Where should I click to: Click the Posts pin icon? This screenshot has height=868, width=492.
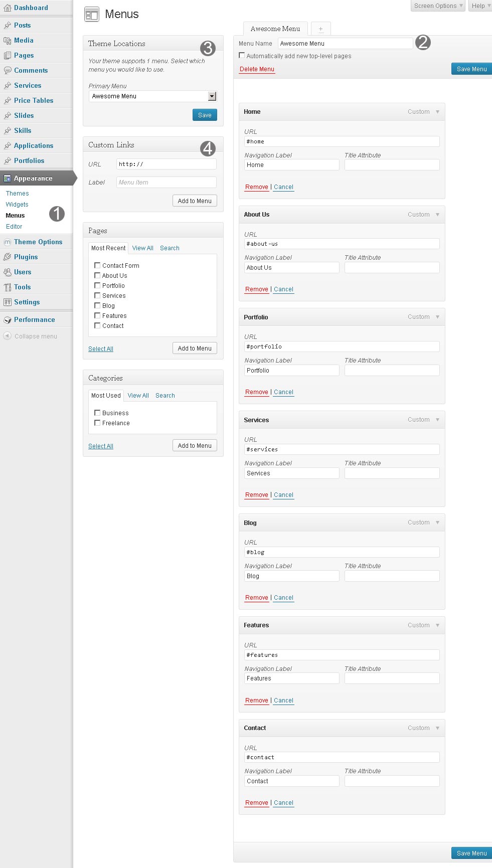(x=7, y=25)
